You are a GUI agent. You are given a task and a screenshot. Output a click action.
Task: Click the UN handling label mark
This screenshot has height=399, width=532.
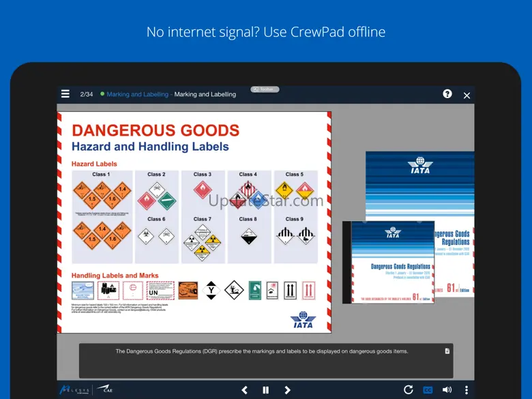pos(160,291)
